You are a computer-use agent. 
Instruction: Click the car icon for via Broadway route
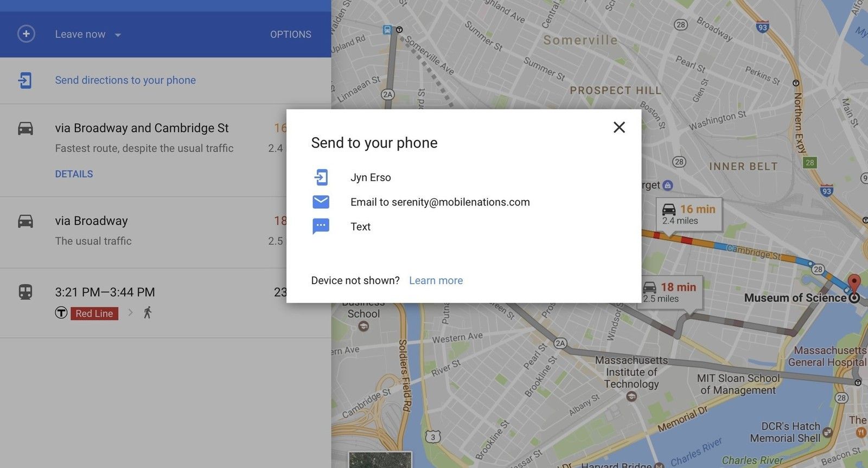tap(25, 221)
